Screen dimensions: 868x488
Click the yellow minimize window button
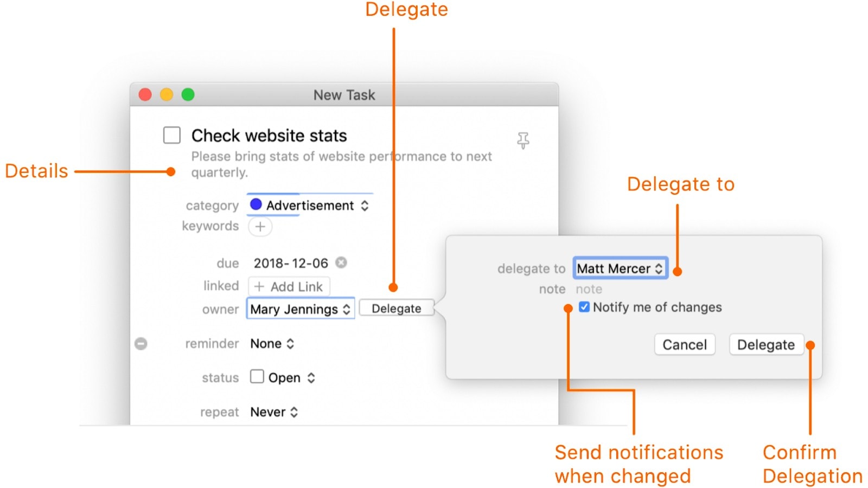pos(167,95)
